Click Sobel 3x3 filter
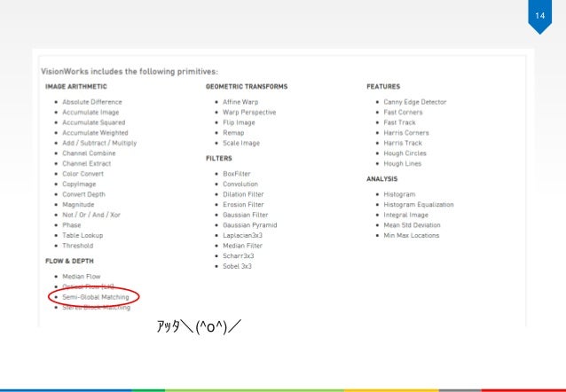 tap(237, 266)
